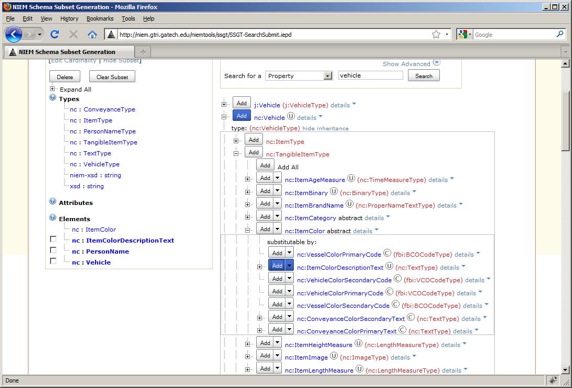572x388 pixels.
Task: Open the Bookmarks menu
Action: pyautogui.click(x=100, y=19)
